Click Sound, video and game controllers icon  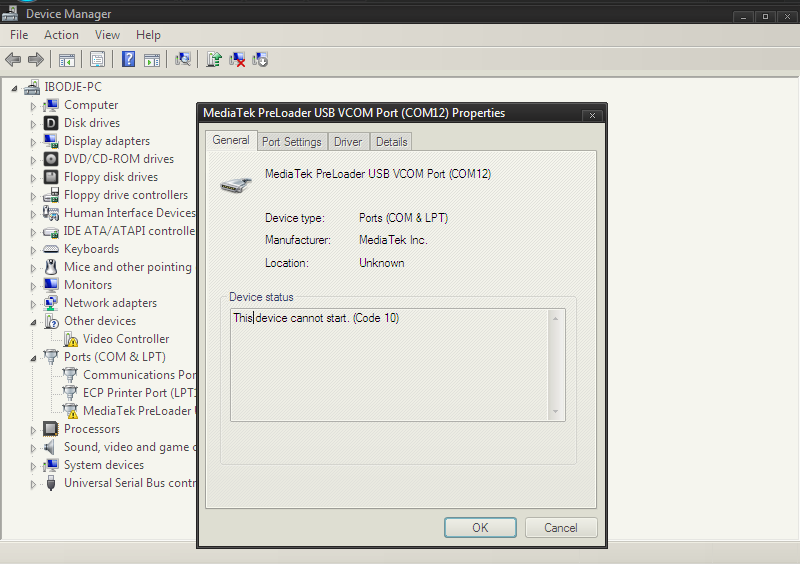pyautogui.click(x=50, y=447)
